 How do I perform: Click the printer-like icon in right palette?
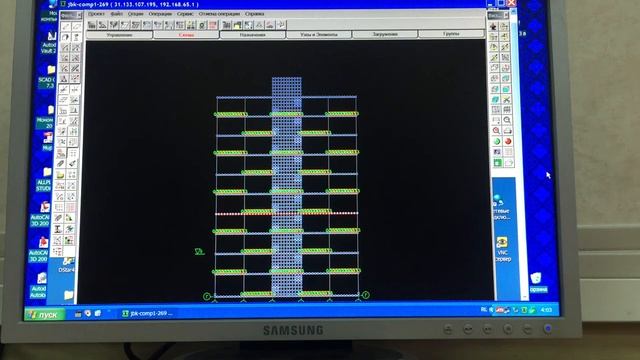tap(507, 131)
